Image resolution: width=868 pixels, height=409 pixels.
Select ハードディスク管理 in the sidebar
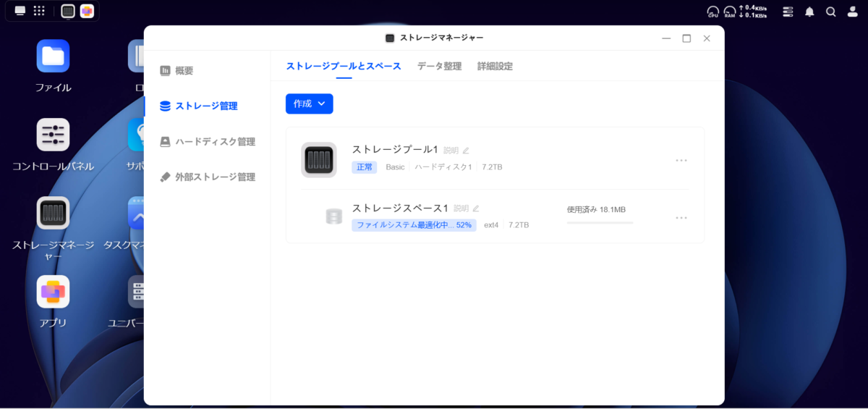[214, 141]
